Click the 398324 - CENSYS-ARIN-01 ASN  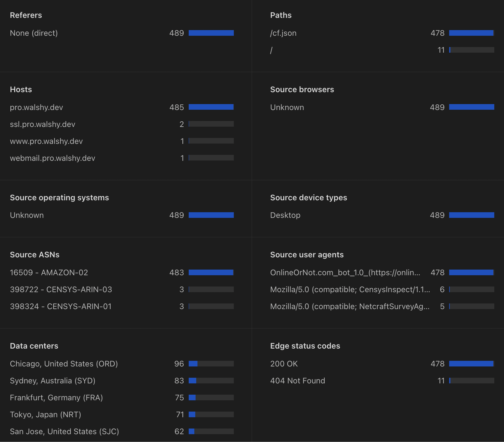click(61, 307)
